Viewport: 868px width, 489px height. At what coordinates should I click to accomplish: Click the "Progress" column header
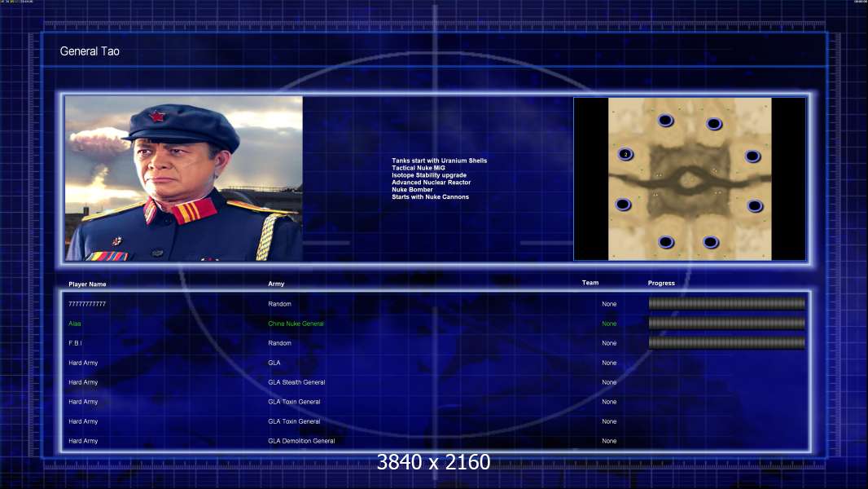[661, 283]
